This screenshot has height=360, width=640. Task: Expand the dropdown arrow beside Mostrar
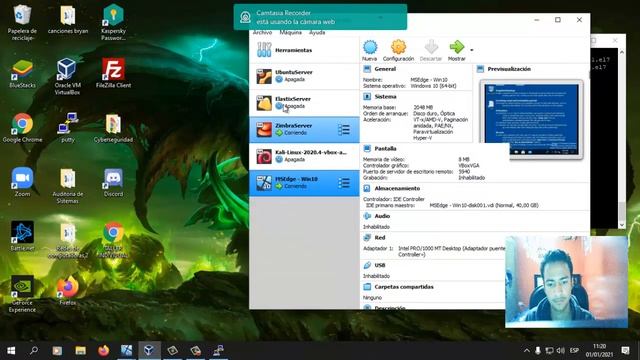tap(471, 50)
